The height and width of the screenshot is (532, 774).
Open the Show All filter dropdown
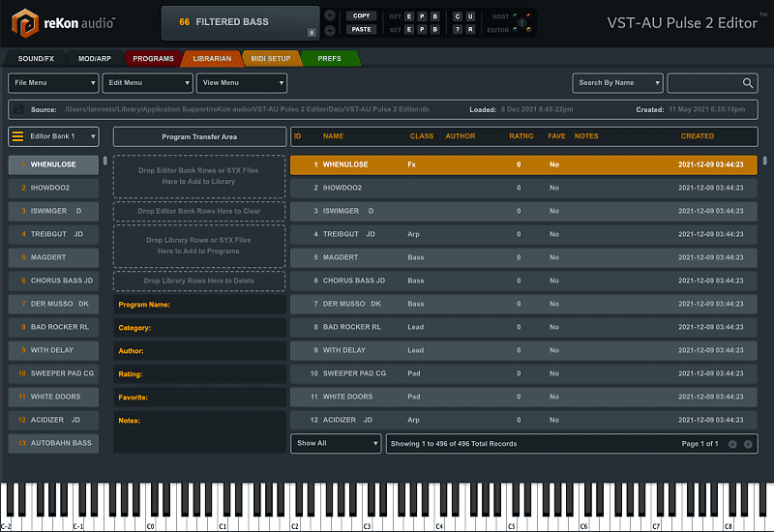tap(336, 443)
